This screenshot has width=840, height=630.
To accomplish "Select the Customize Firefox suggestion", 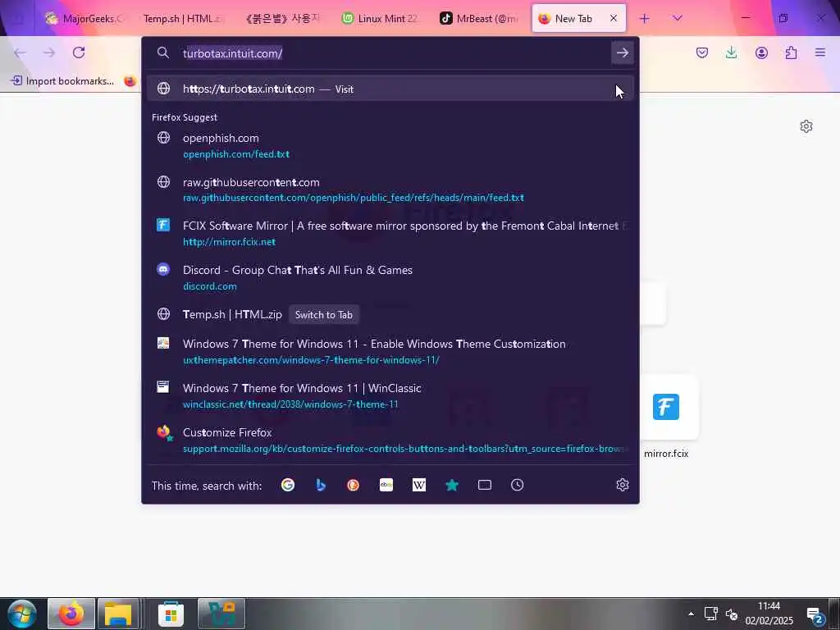I will pyautogui.click(x=390, y=440).
